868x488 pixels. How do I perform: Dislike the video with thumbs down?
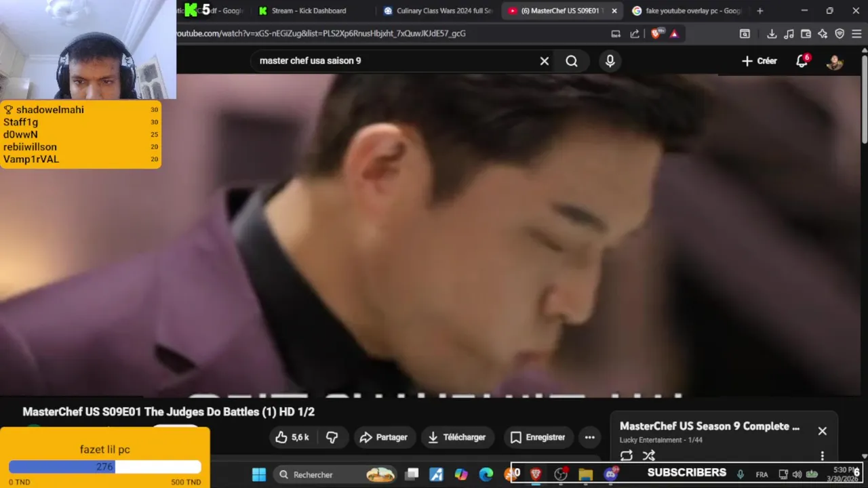coord(332,437)
